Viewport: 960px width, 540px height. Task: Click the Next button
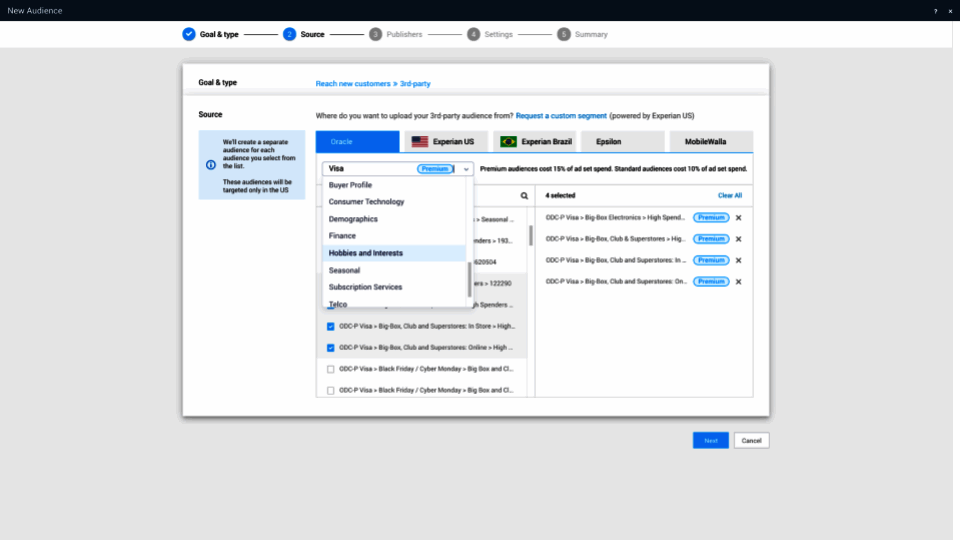click(710, 440)
